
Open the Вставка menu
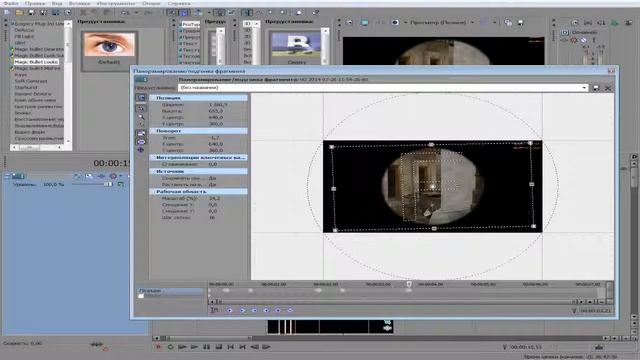[x=79, y=3]
